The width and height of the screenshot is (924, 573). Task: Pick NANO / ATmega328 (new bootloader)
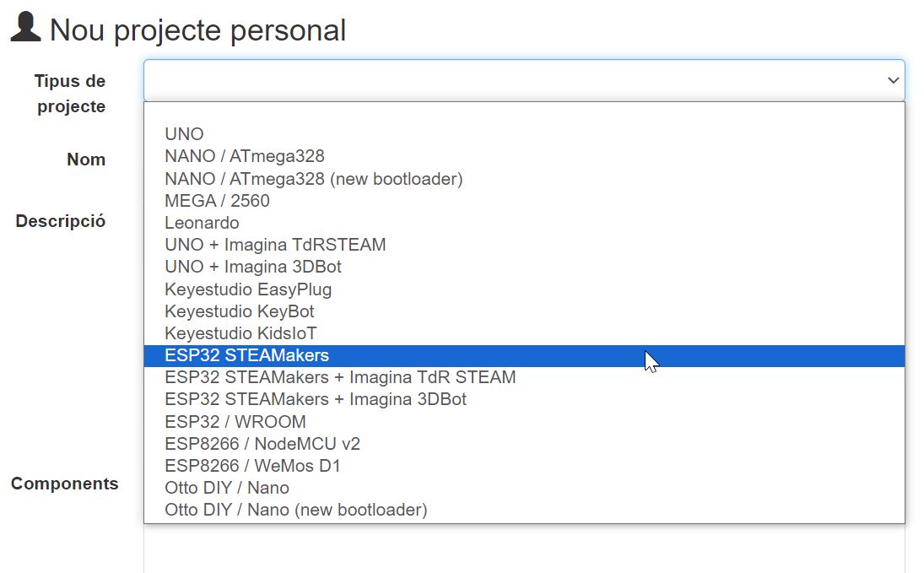click(314, 179)
